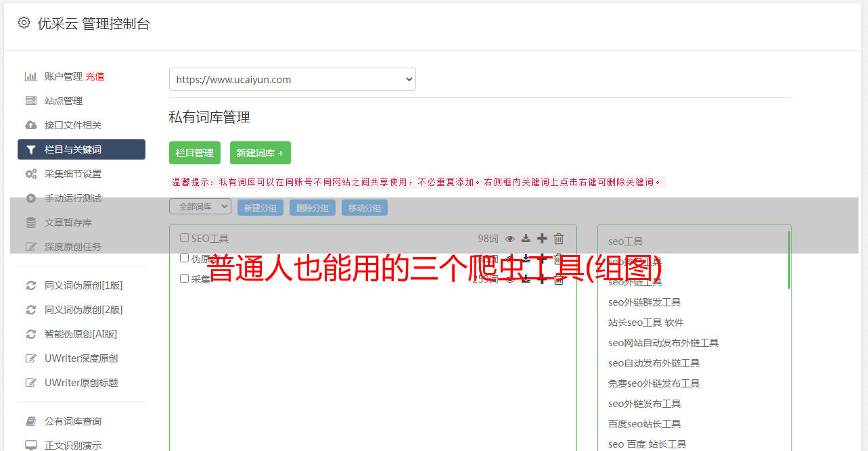The width and height of the screenshot is (868, 451).
Task: Select keyword seo工具 in the right list
Action: pyautogui.click(x=626, y=241)
